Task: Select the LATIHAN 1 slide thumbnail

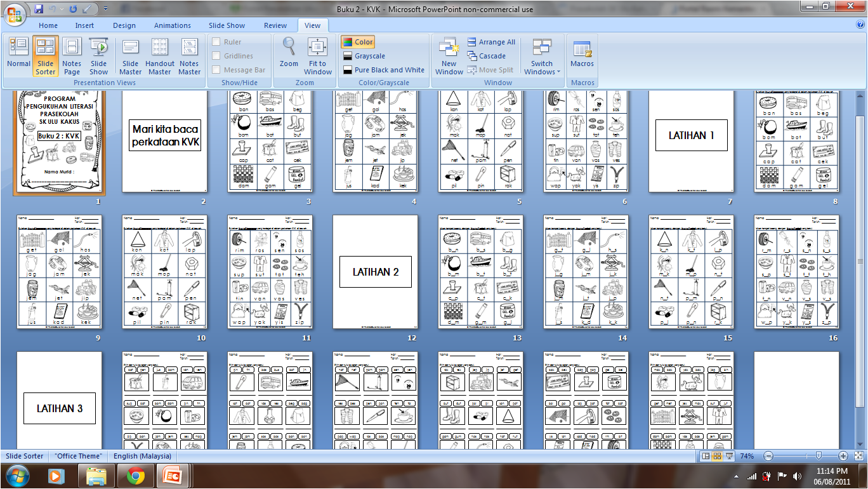Action: [x=691, y=141]
